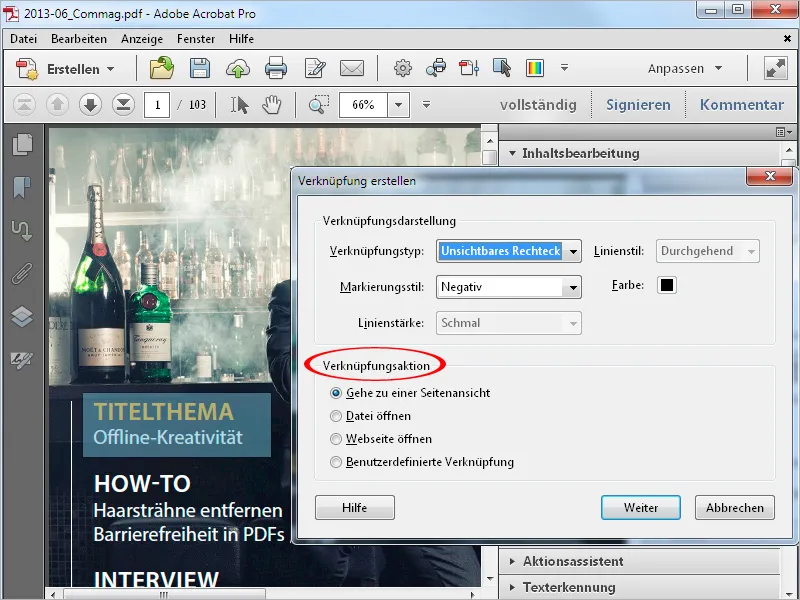Viewport: 800px width, 600px height.
Task: Pick the black Farbe color swatch
Action: [667, 285]
